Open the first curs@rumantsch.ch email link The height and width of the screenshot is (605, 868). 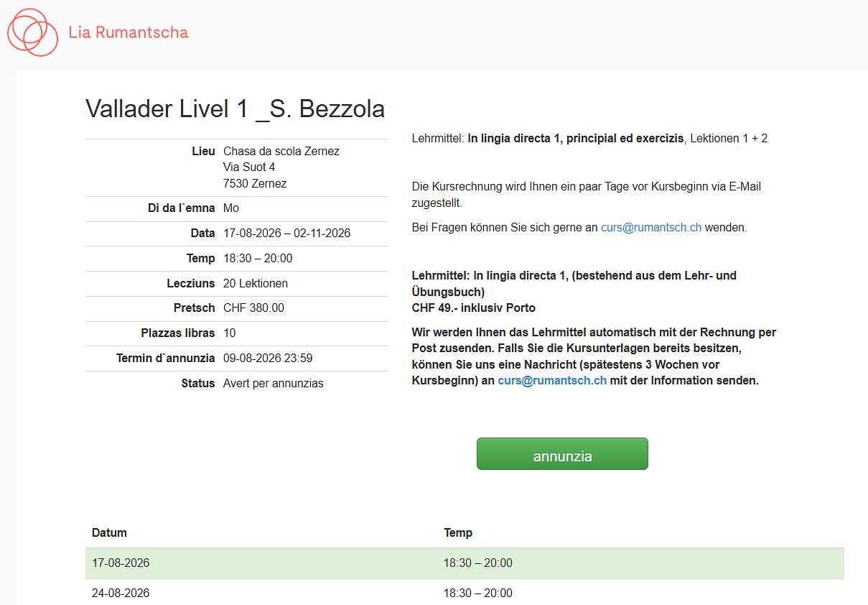click(x=651, y=228)
